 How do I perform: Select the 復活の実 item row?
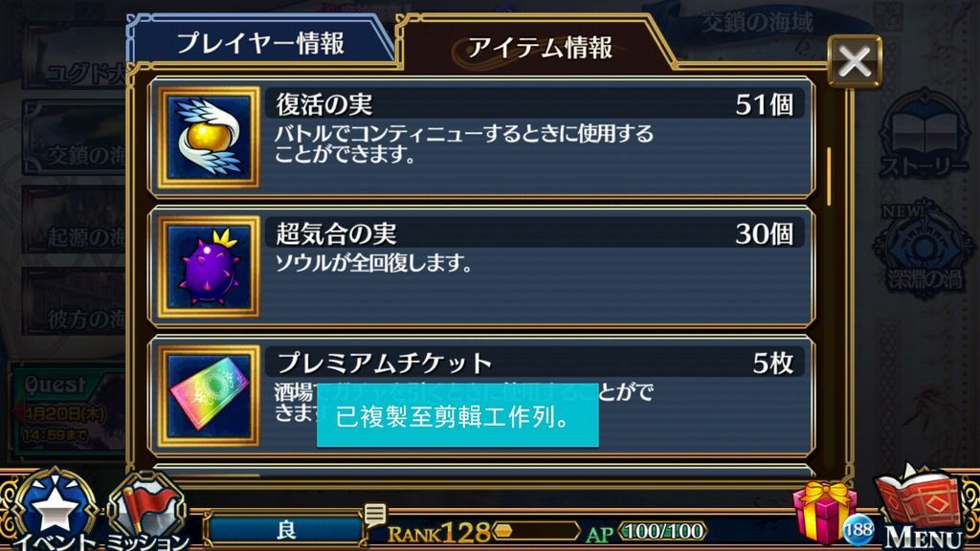click(x=481, y=138)
